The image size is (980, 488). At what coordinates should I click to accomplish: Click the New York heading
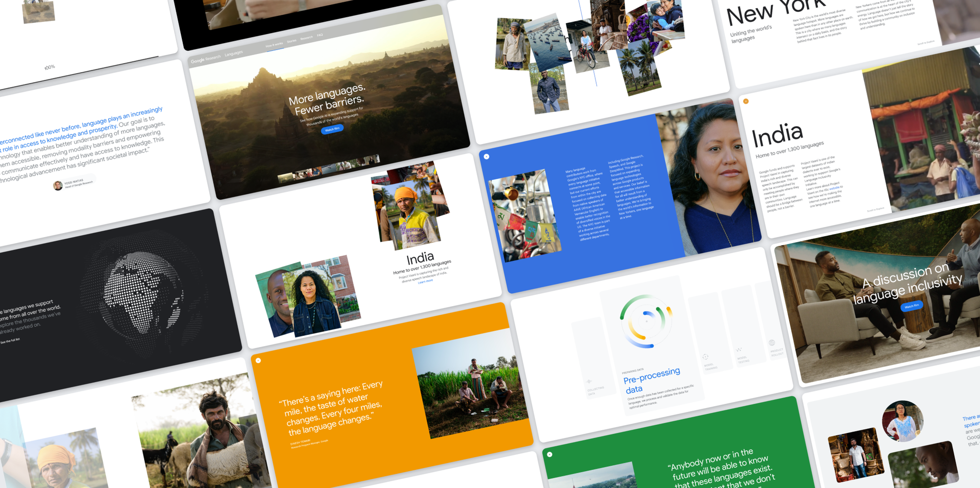(x=775, y=11)
